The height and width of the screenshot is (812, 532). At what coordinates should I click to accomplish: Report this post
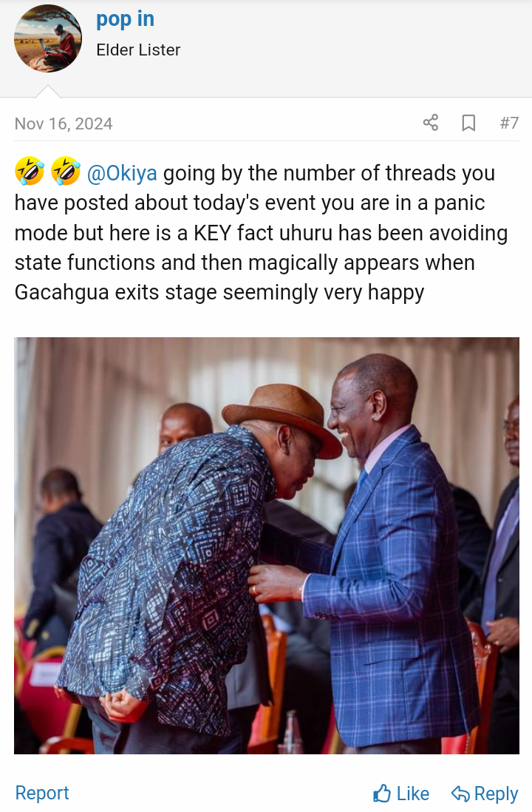click(x=42, y=793)
